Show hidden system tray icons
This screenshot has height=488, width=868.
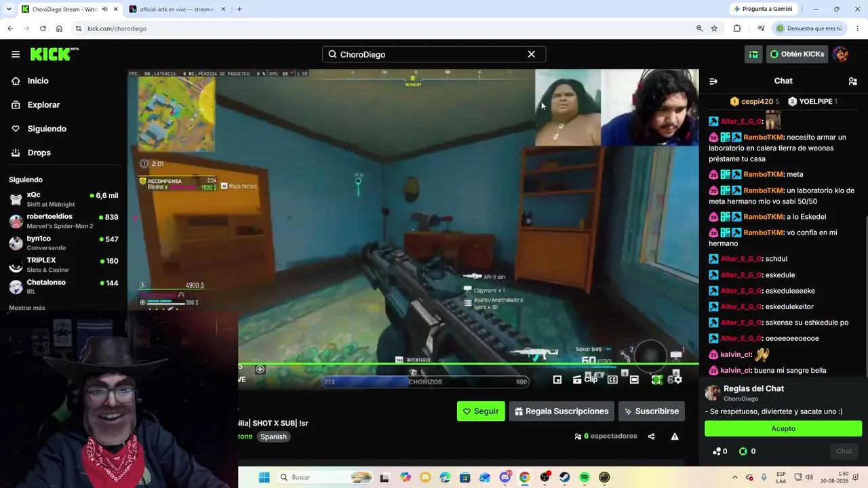tap(734, 477)
